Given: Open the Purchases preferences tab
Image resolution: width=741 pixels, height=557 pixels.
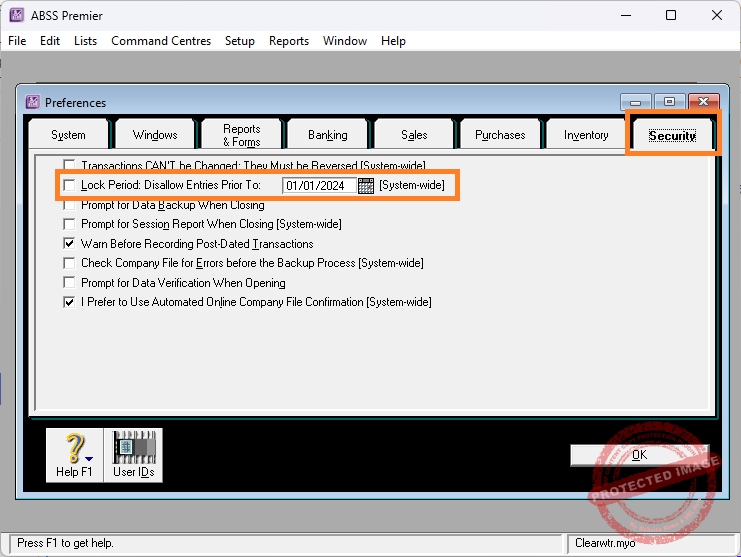Looking at the screenshot, I should click(x=500, y=135).
